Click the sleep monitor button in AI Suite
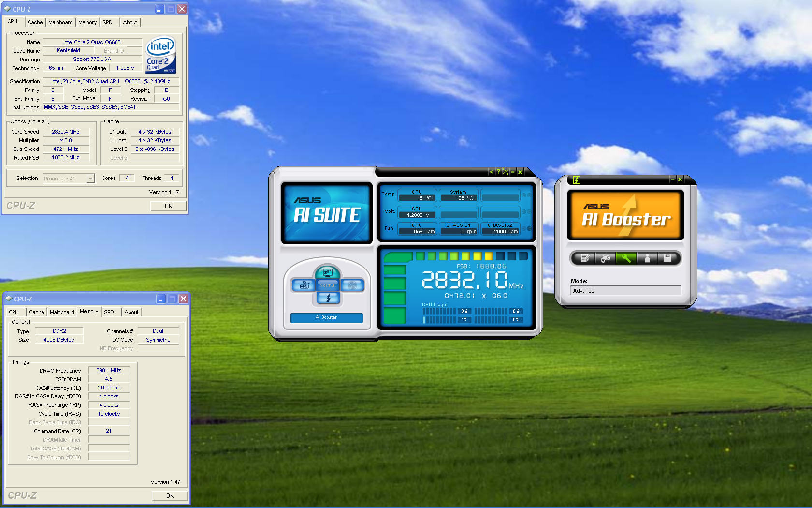The height and width of the screenshot is (508, 812). click(328, 273)
